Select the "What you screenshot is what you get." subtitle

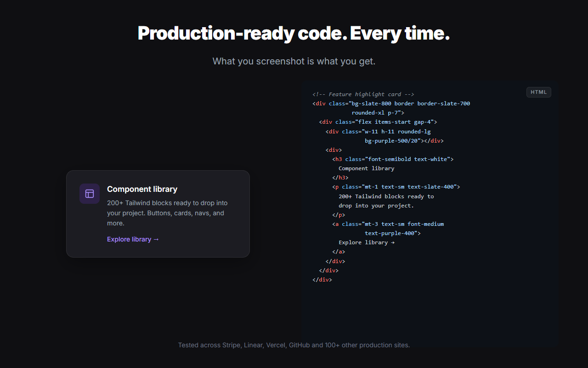point(294,61)
